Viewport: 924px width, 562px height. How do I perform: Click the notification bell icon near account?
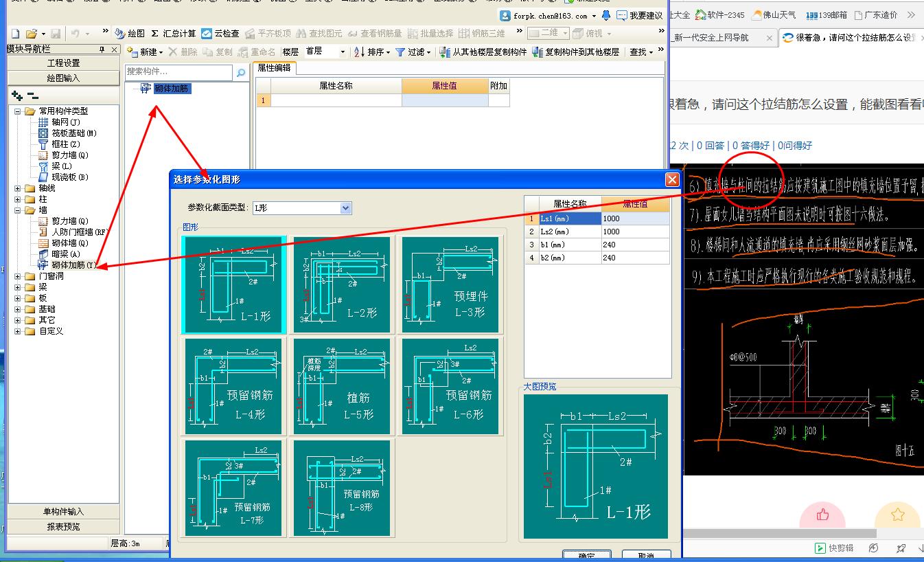(606, 15)
